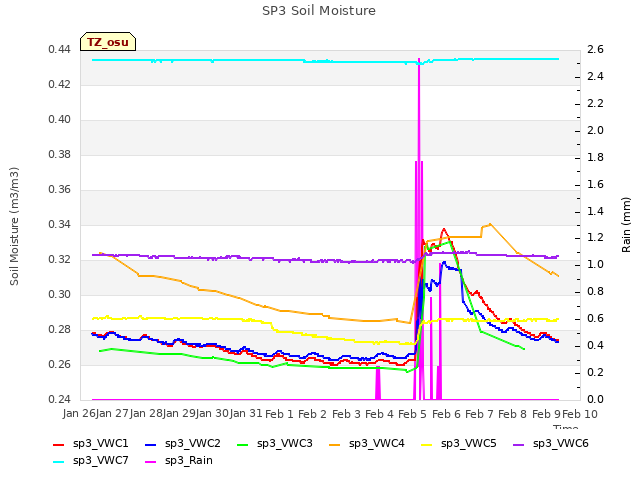640x480 pixels.
Task: Click the orange VWC4 peak near Feb 7
Action: (490, 224)
